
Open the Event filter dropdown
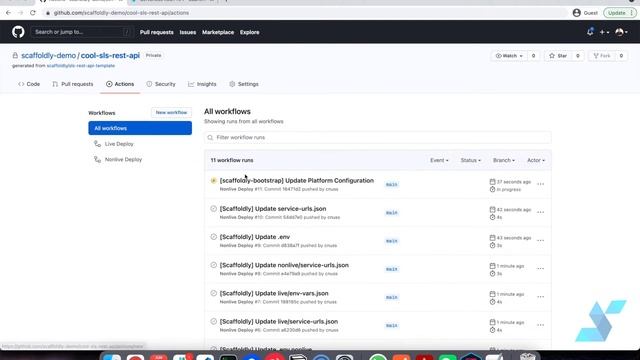click(x=439, y=160)
